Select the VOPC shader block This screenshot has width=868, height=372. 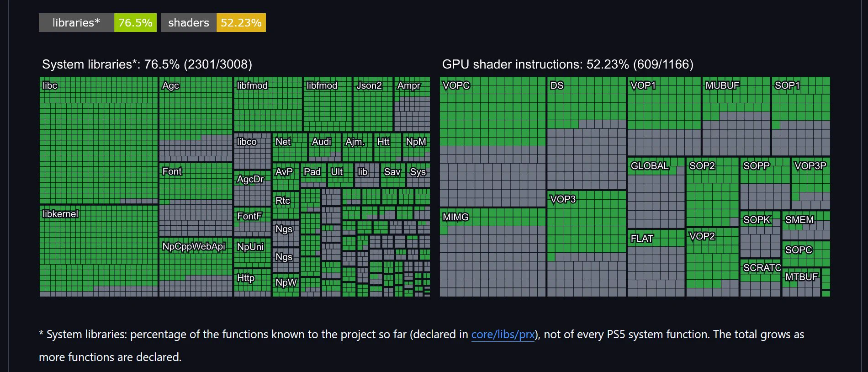click(492, 142)
